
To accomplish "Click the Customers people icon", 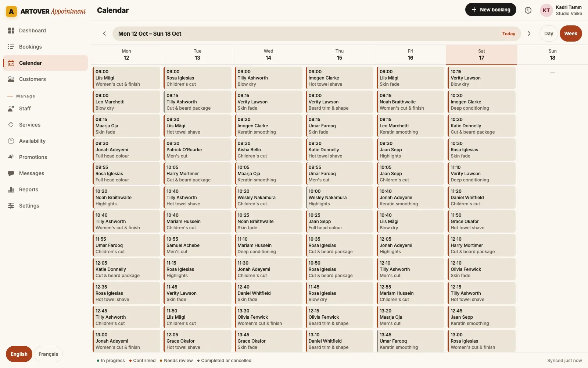I will pos(11,79).
